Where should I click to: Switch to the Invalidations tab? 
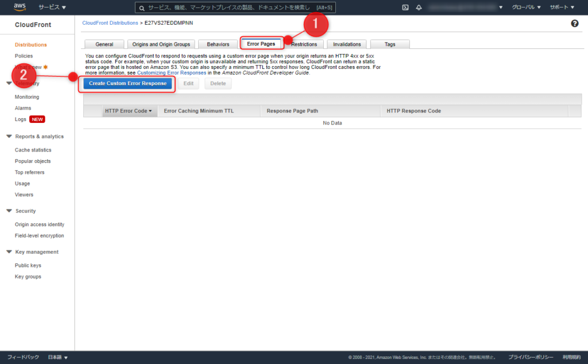(x=347, y=44)
